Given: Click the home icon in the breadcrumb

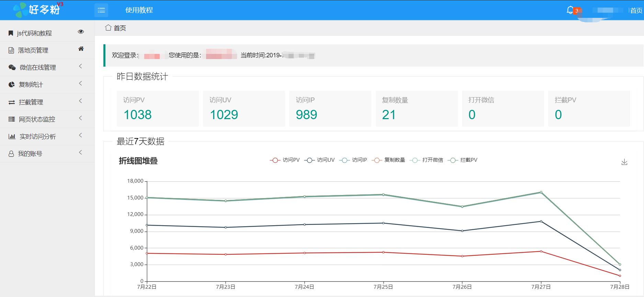Looking at the screenshot, I should [x=108, y=27].
